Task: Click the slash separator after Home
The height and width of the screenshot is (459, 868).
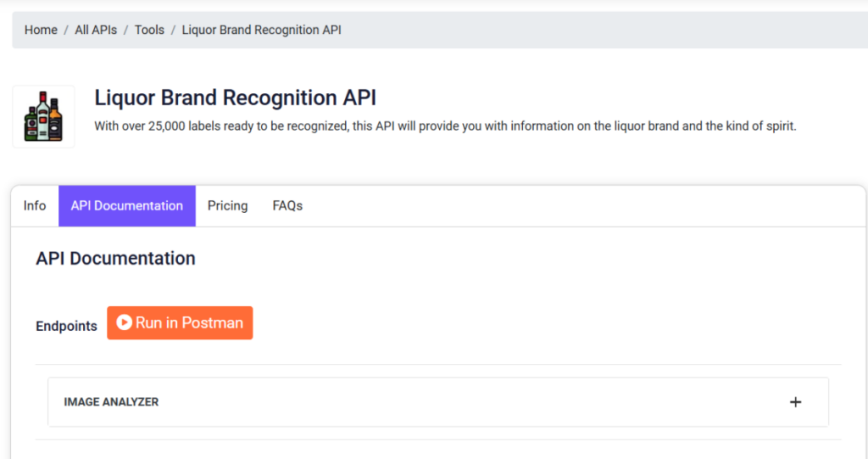Action: pyautogui.click(x=66, y=30)
